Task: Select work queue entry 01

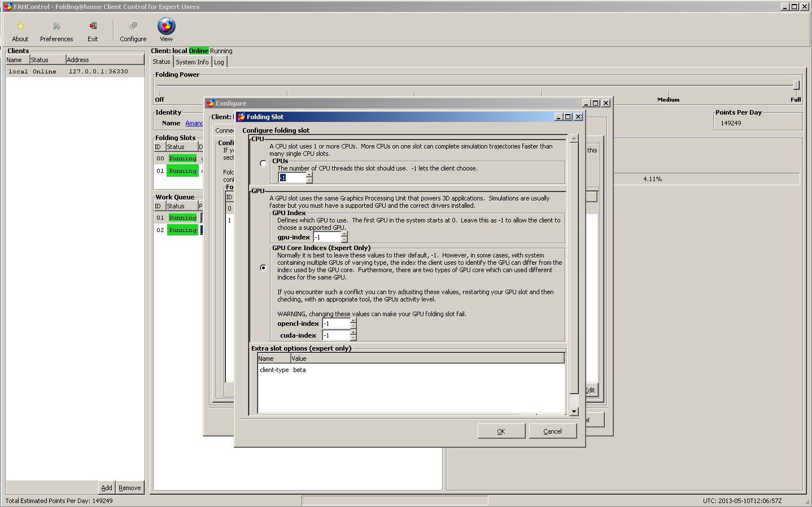Action: click(x=178, y=218)
